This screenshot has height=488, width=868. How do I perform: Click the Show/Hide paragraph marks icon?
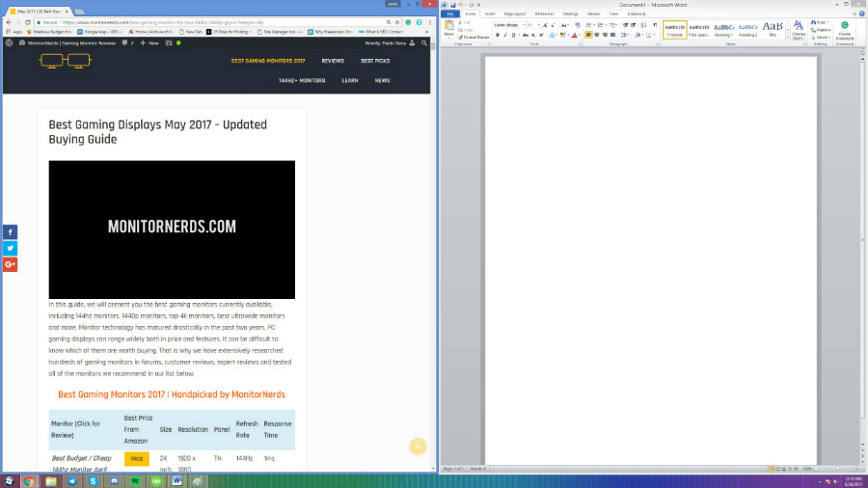point(655,25)
